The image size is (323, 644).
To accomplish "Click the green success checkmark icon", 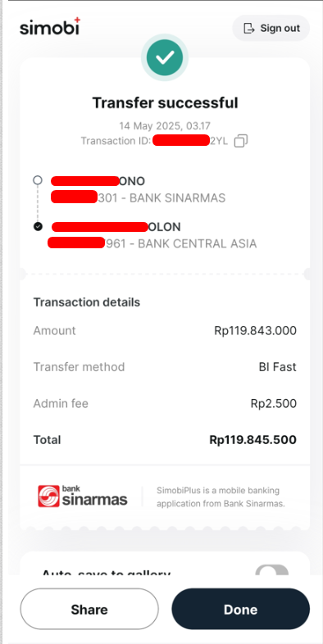I will pyautogui.click(x=165, y=58).
